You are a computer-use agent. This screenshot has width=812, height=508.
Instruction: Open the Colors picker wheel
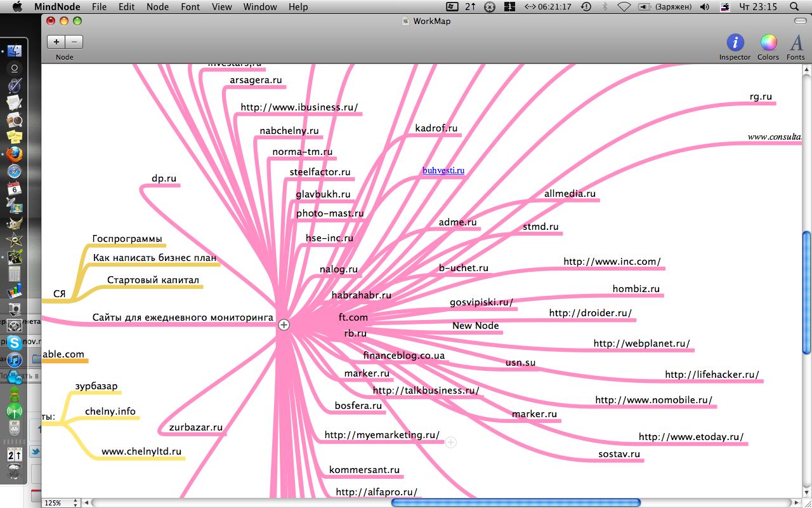pyautogui.click(x=768, y=43)
